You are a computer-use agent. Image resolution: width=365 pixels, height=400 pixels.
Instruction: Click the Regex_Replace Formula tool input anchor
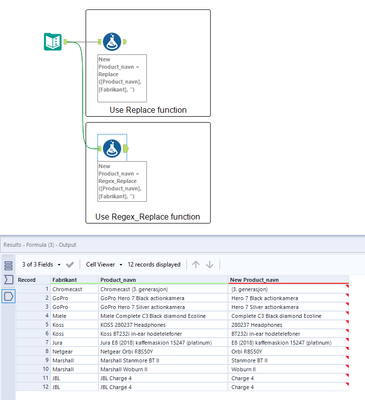pos(100,148)
